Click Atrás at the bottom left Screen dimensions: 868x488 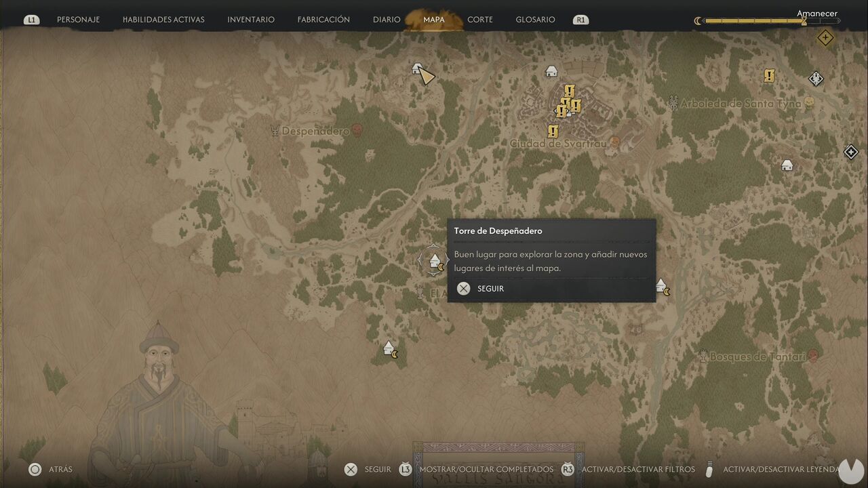pos(50,469)
